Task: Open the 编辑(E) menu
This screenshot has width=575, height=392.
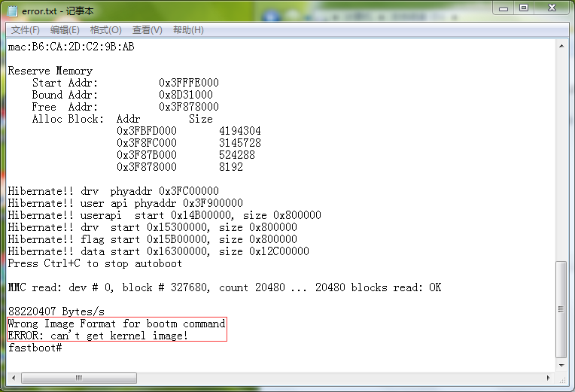Action: [65, 30]
